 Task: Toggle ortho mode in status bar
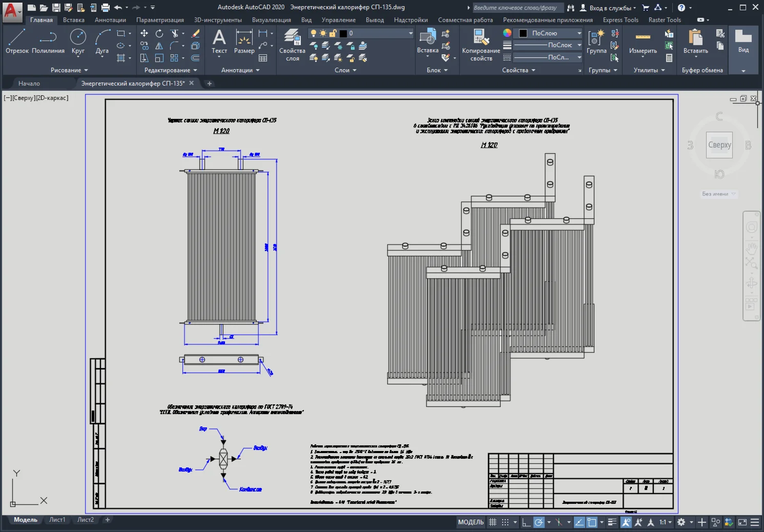(526, 522)
